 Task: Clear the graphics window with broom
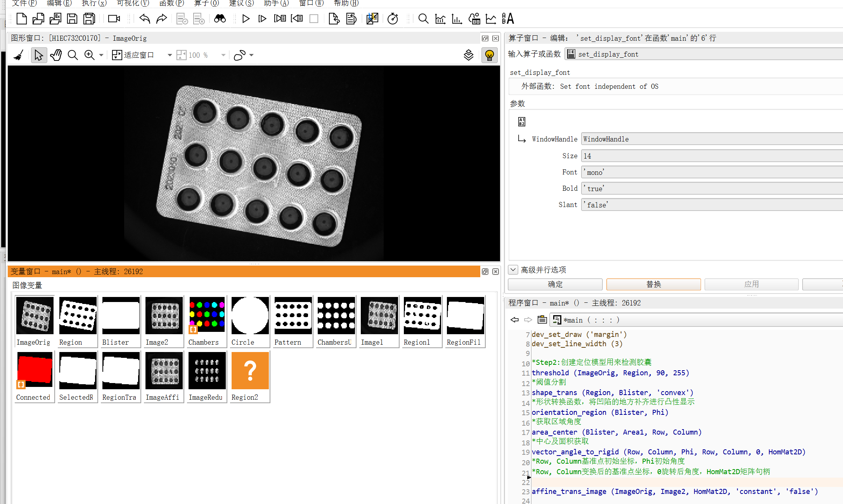pos(18,55)
